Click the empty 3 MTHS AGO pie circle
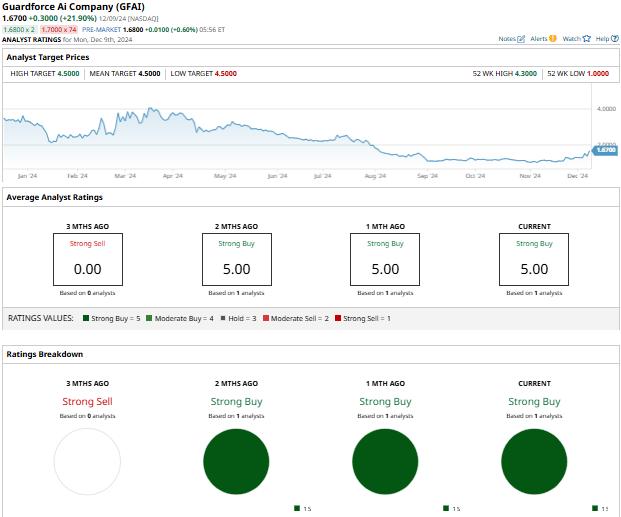The image size is (621, 517). pyautogui.click(x=87, y=461)
